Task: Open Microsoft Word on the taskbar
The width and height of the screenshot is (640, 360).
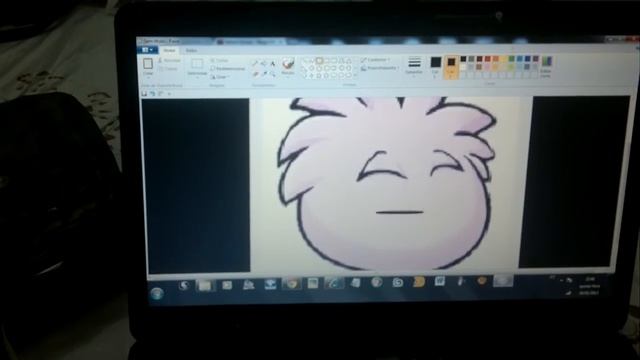Action: click(x=440, y=282)
